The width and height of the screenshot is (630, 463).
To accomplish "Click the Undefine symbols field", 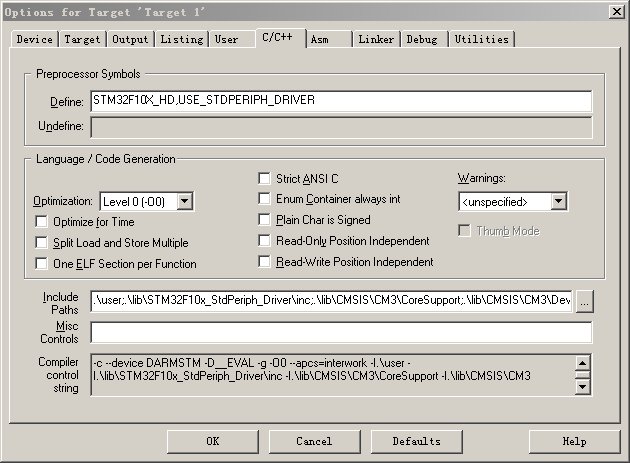I will click(x=341, y=127).
